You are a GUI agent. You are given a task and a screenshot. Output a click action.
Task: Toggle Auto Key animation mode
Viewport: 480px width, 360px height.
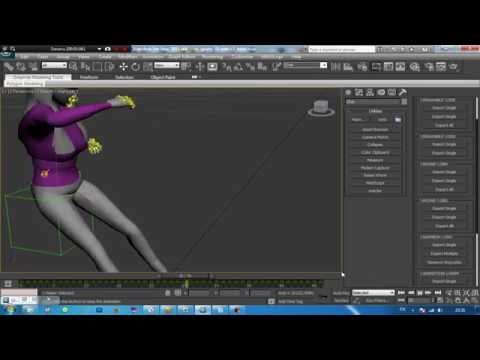point(341,293)
